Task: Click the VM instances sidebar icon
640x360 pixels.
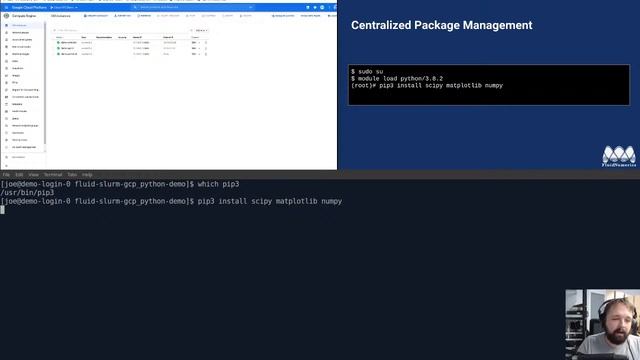Action: point(6,25)
